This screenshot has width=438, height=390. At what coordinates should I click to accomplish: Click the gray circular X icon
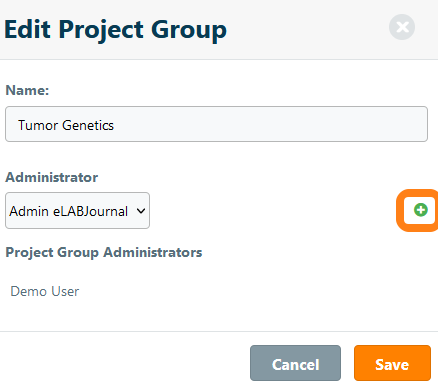pyautogui.click(x=402, y=27)
